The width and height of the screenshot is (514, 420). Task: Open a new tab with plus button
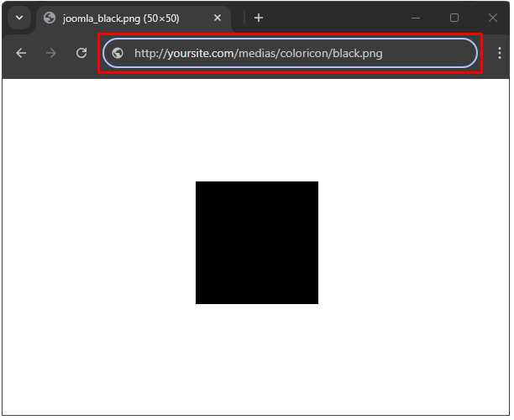259,18
